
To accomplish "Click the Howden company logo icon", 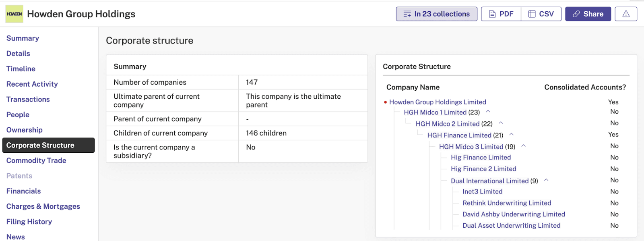I will point(14,14).
